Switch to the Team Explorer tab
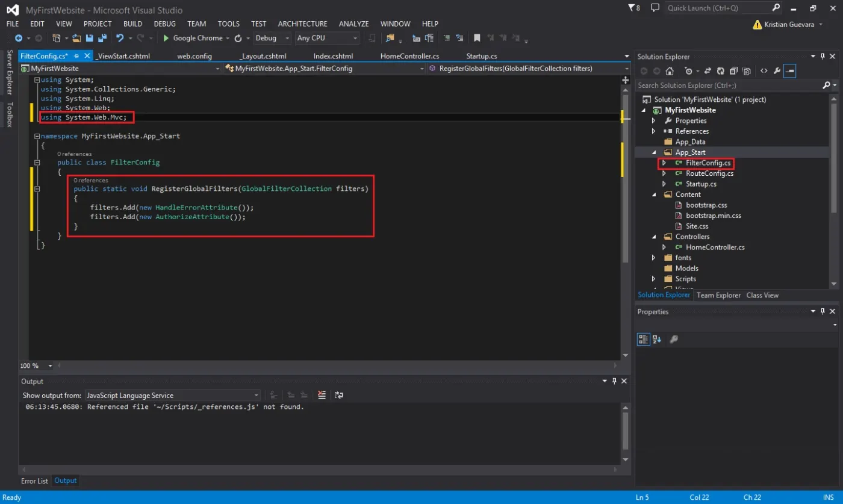843x504 pixels. tap(718, 295)
